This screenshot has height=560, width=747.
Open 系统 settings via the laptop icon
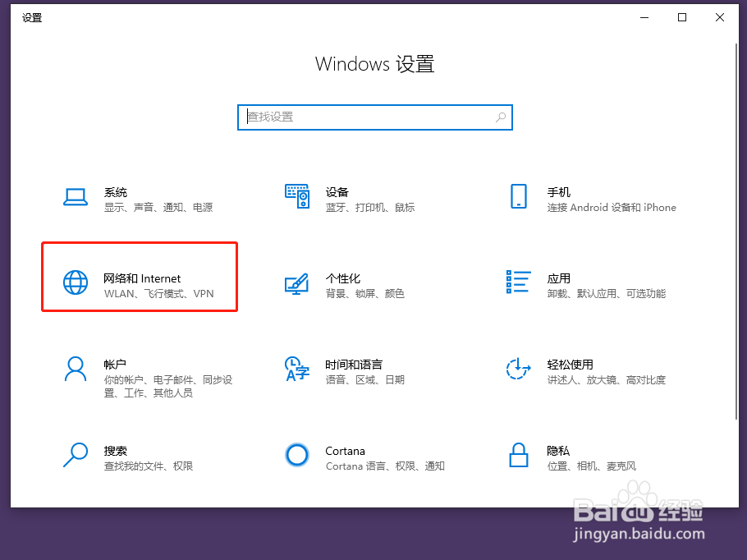(x=76, y=197)
